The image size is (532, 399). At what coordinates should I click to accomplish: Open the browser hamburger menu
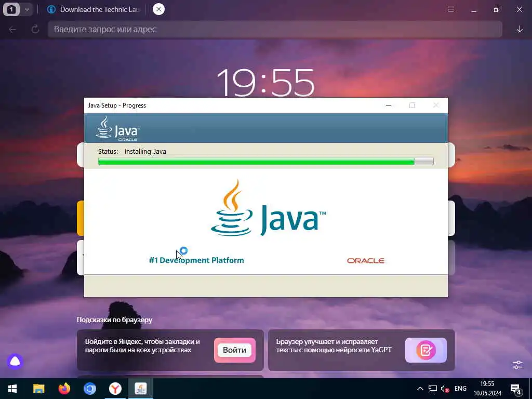(x=451, y=9)
